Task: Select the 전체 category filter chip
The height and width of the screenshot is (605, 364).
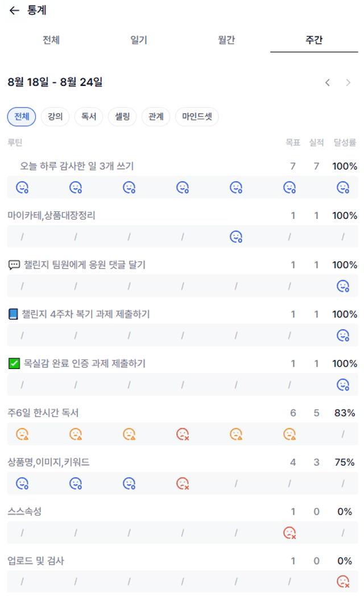Action: [x=22, y=117]
